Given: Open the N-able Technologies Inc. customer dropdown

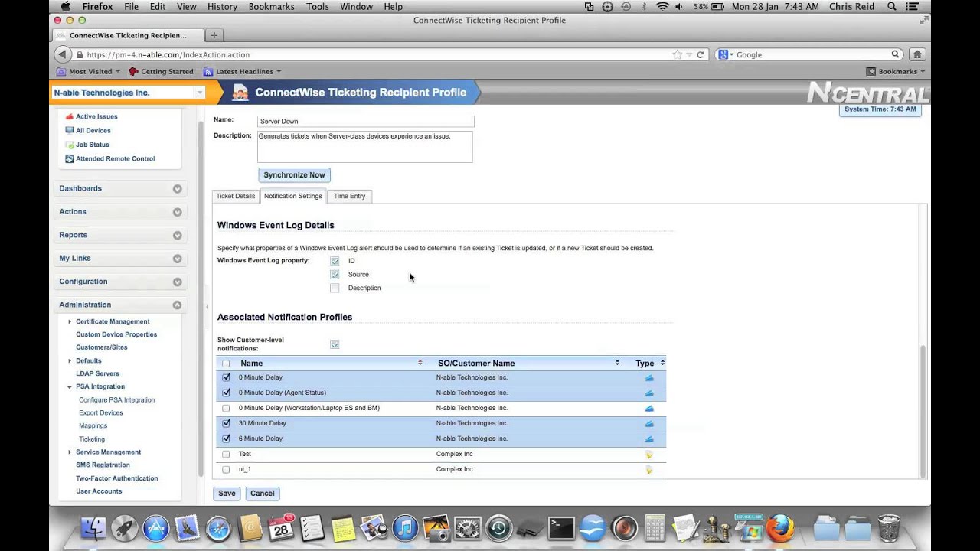Looking at the screenshot, I should click(199, 93).
